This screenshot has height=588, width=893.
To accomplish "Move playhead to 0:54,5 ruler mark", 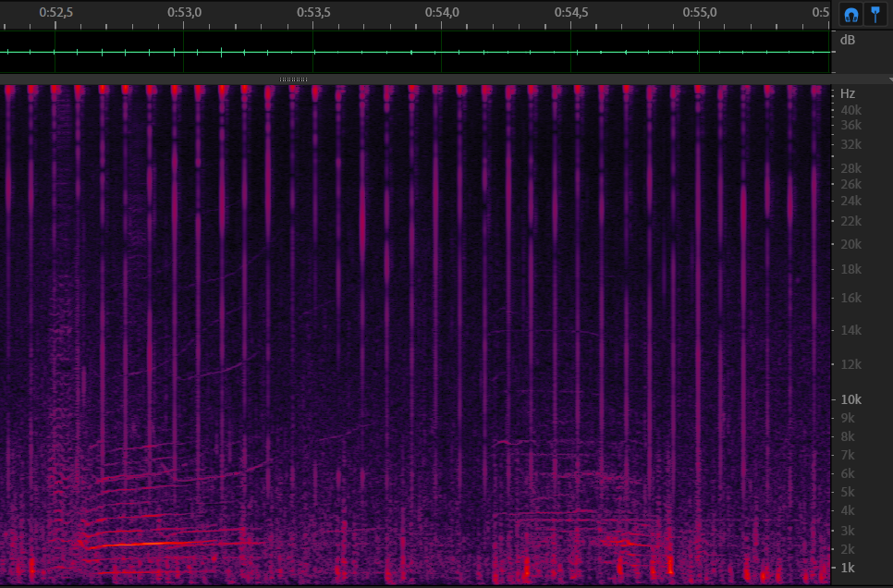I will click(x=571, y=12).
